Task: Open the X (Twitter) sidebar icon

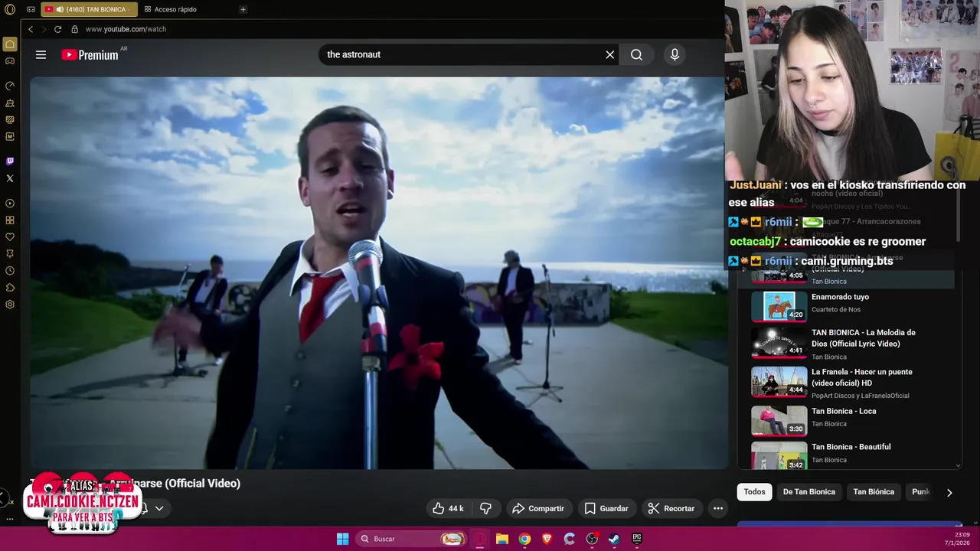Action: click(x=10, y=178)
